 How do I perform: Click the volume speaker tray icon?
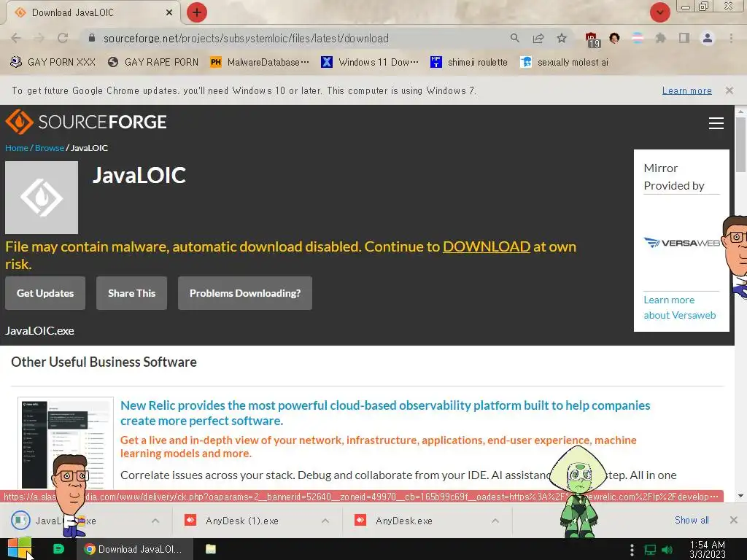(667, 550)
